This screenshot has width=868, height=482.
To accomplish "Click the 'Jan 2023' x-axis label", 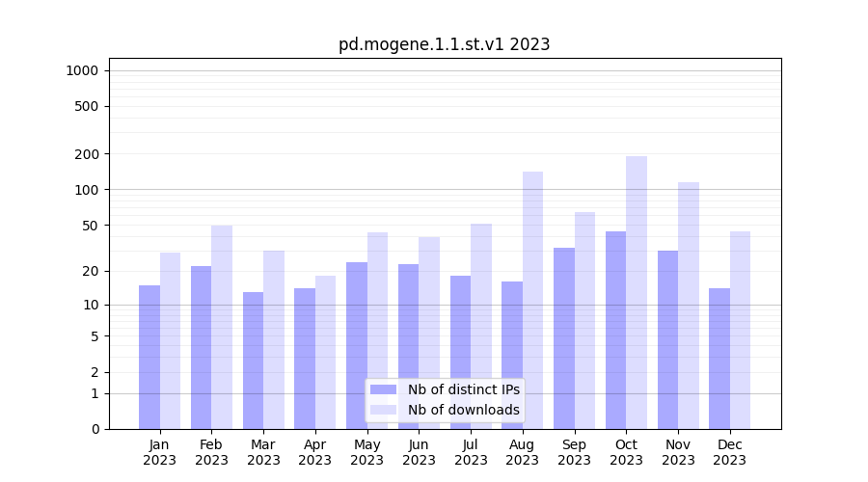I will click(160, 452).
